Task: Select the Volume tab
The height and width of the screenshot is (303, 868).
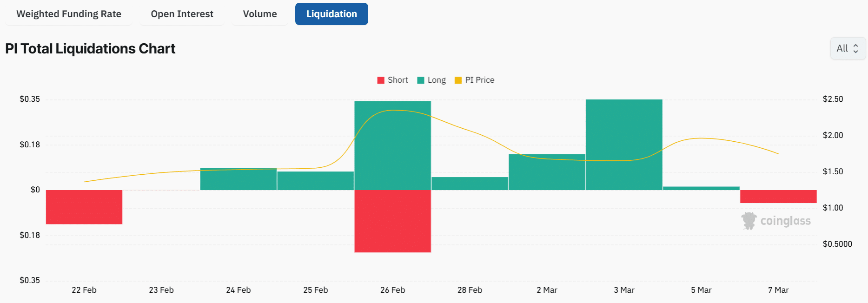Action: click(260, 14)
